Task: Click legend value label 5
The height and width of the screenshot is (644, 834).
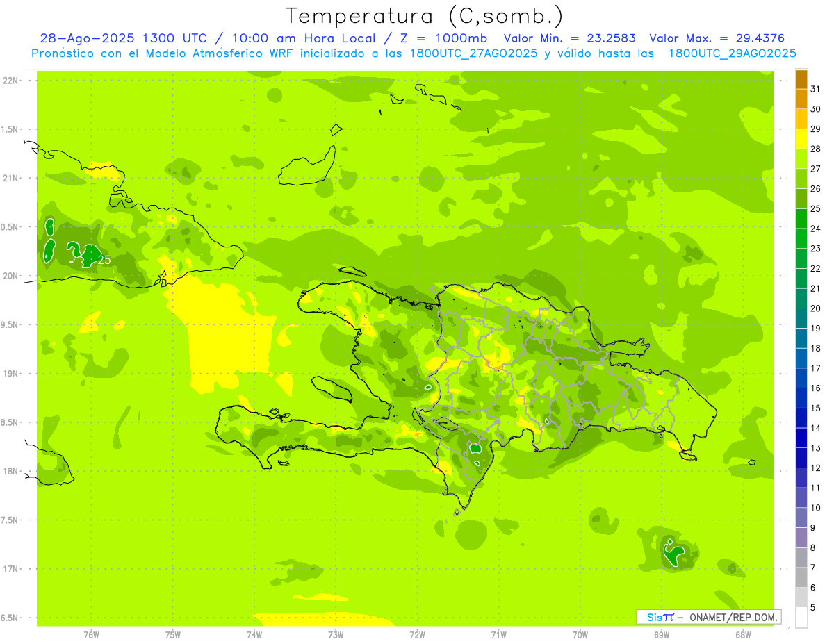Action: (x=813, y=608)
